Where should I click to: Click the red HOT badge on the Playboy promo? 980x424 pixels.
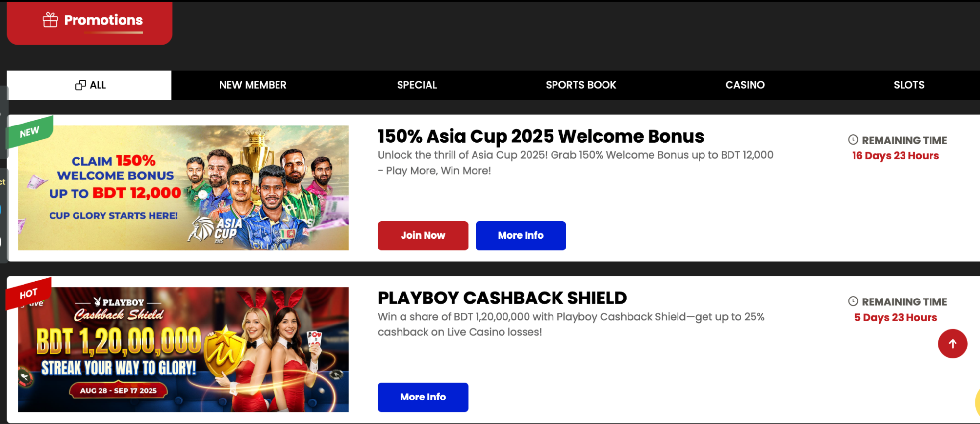tap(27, 294)
